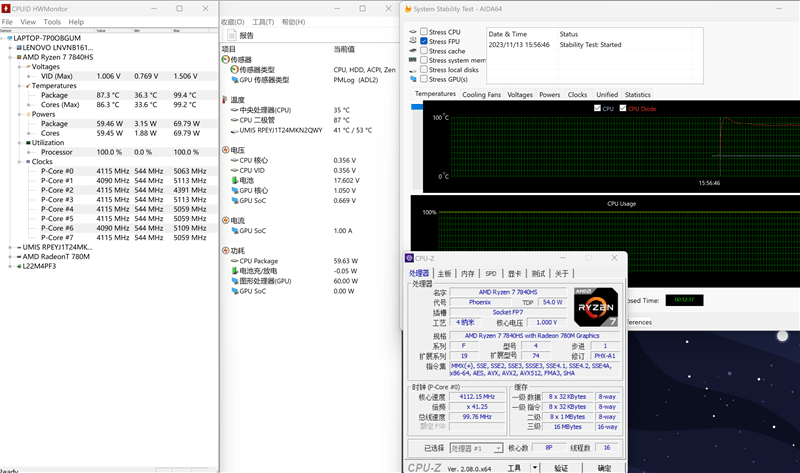This screenshot has width=800, height=473.
Task: Switch to the Cooling Fans tab
Action: tap(481, 95)
